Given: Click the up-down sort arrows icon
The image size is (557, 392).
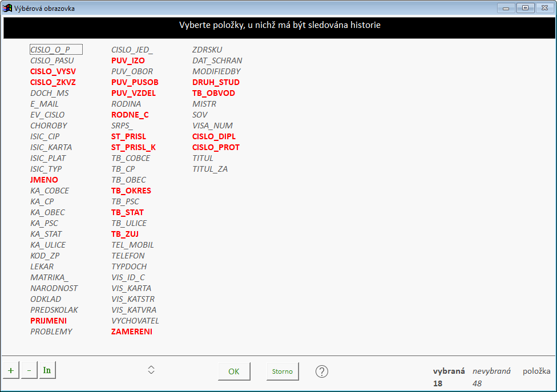Looking at the screenshot, I should tap(151, 370).
